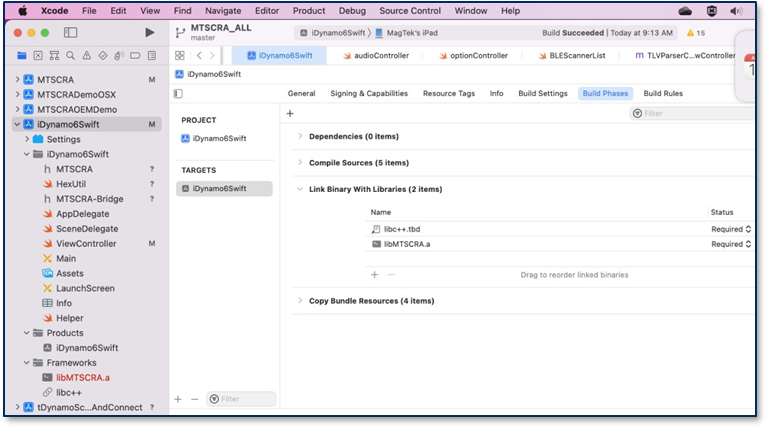Click the volume icon in menu bar

click(736, 11)
